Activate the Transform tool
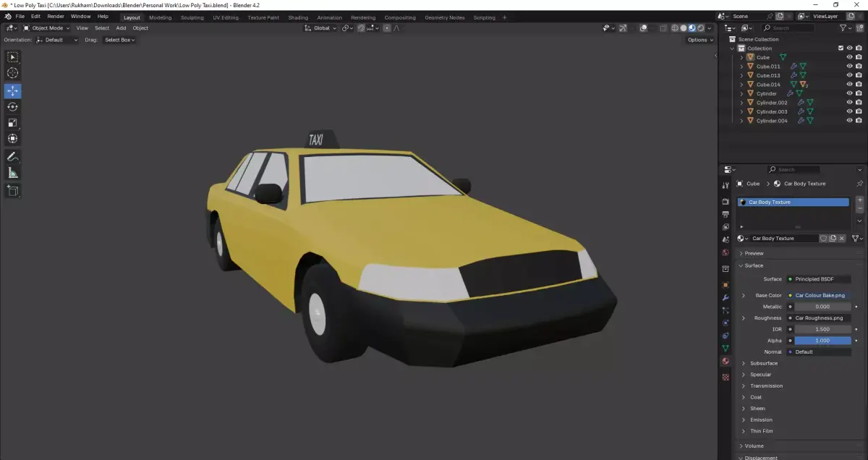 pos(12,139)
